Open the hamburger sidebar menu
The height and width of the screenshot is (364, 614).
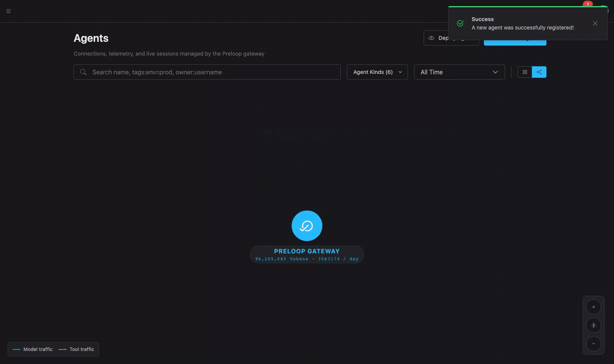(8, 11)
